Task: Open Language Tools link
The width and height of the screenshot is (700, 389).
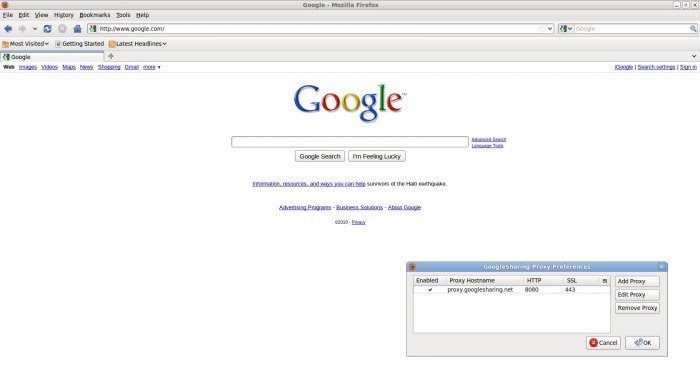Action: click(x=487, y=146)
